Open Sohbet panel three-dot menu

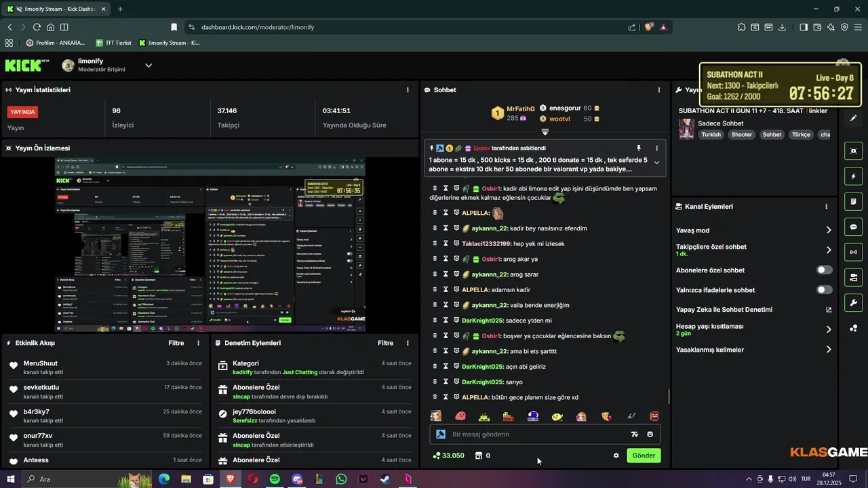tap(659, 89)
